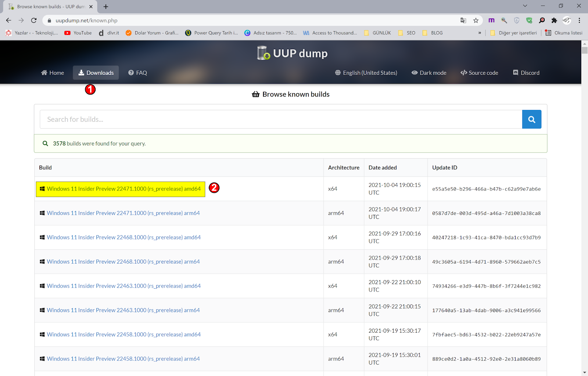Open the BLOG bookmark folder
The height and width of the screenshot is (376, 588).
tap(433, 33)
